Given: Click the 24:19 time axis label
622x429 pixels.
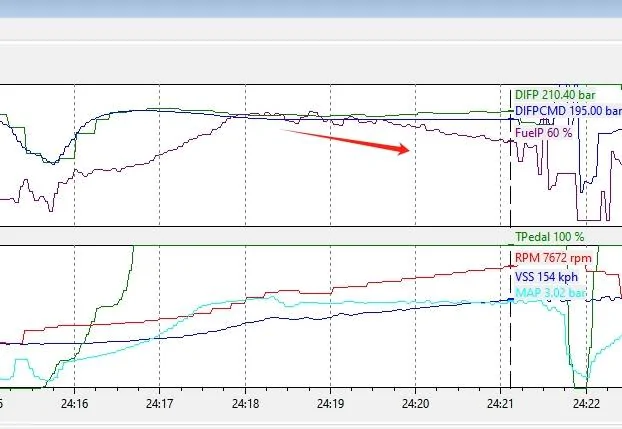Looking at the screenshot, I should click(x=330, y=404).
